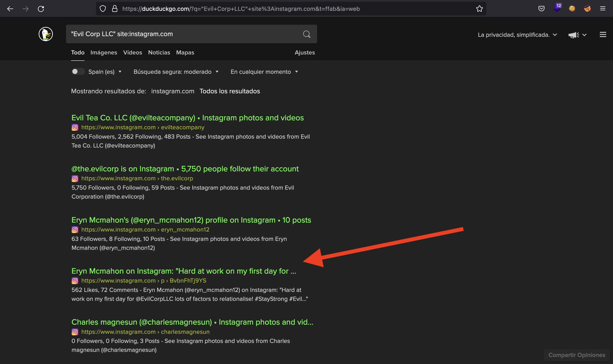The height and width of the screenshot is (364, 613).
Task: Open the shield tracking protection icon
Action: click(103, 9)
